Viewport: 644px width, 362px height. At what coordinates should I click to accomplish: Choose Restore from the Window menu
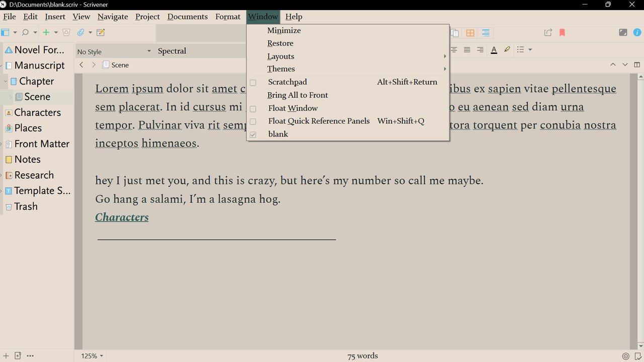click(x=348, y=43)
